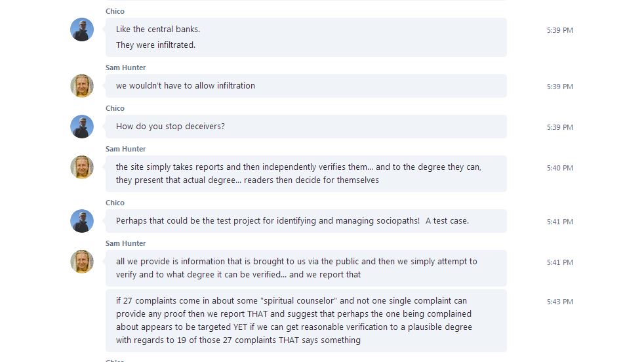Viewport: 644px width, 362px height.
Task: Click the 'Sam Hunter' name above 'all we provide is information'
Action: [125, 243]
